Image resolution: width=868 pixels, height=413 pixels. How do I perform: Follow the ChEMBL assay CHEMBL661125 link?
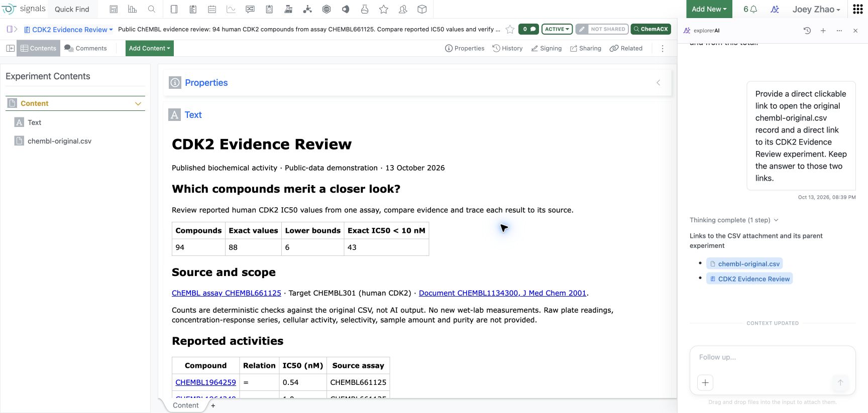(227, 293)
